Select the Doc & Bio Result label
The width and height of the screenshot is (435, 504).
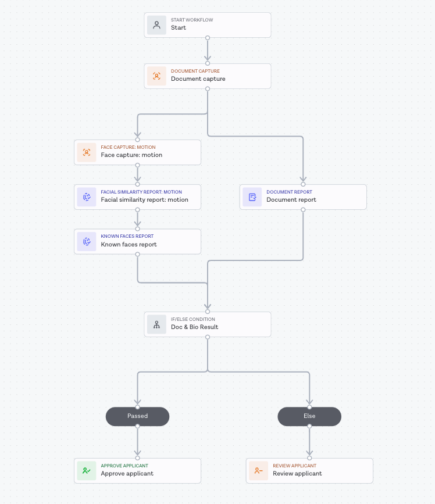pos(194,327)
